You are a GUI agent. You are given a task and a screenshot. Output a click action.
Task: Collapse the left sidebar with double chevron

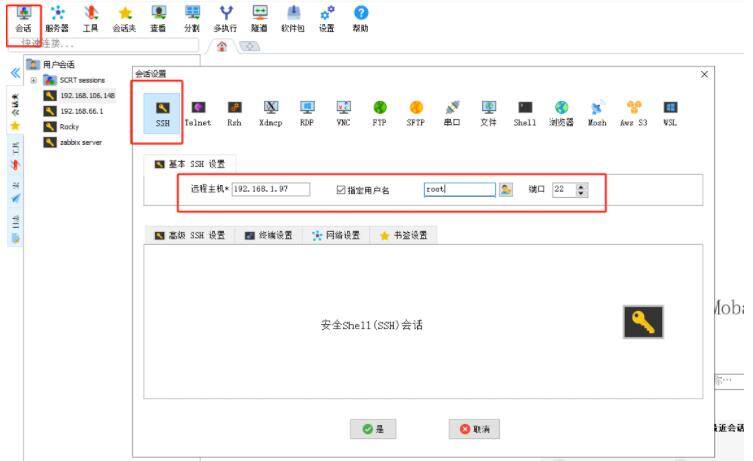(x=15, y=74)
